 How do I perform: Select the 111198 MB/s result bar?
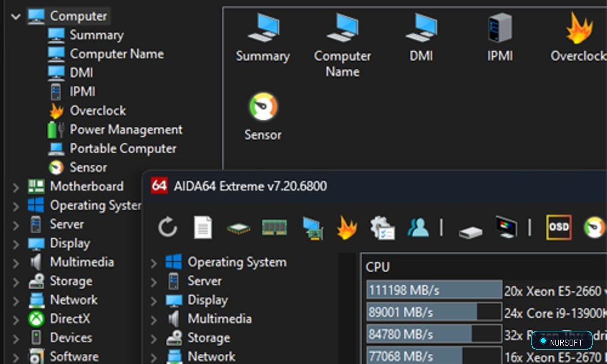tap(434, 290)
